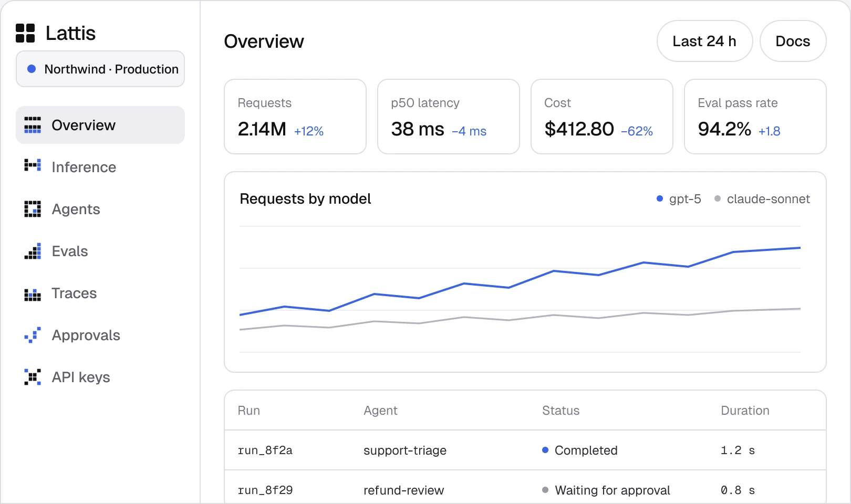851x504 pixels.
Task: Open the Agents section
Action: tap(100, 209)
